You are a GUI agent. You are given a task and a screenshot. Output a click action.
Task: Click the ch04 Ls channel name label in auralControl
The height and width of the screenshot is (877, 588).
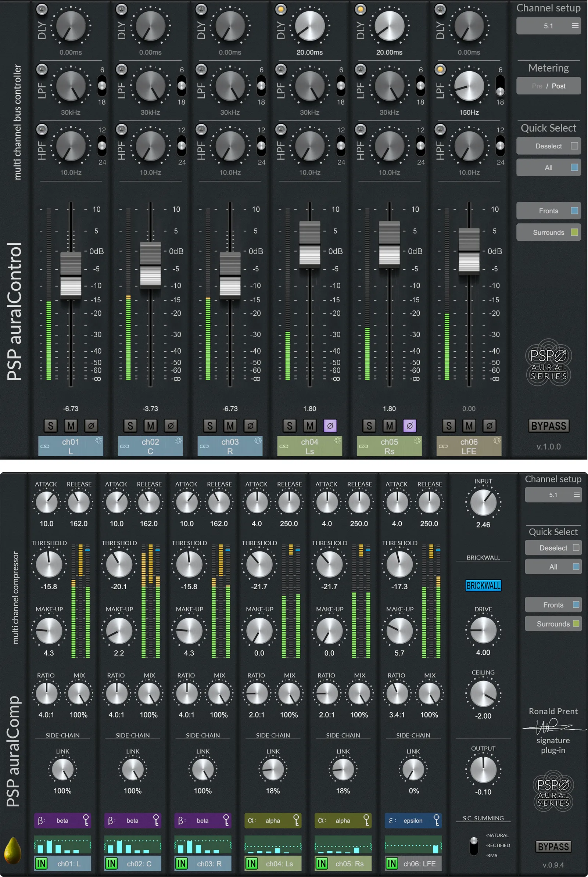coord(310,446)
